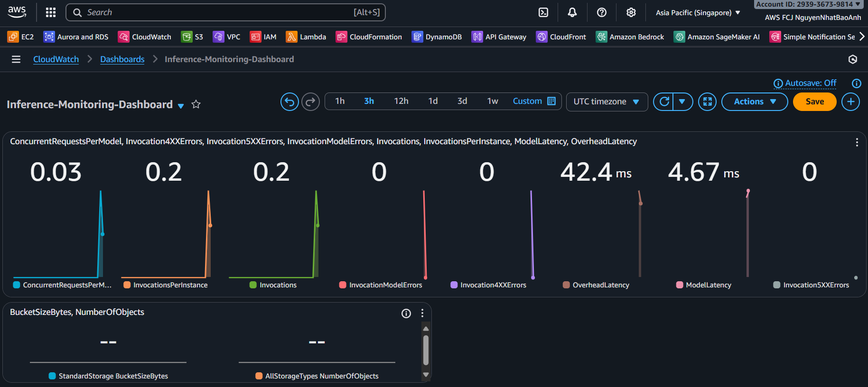Save the dashboard
The width and height of the screenshot is (868, 387).
[x=814, y=101]
